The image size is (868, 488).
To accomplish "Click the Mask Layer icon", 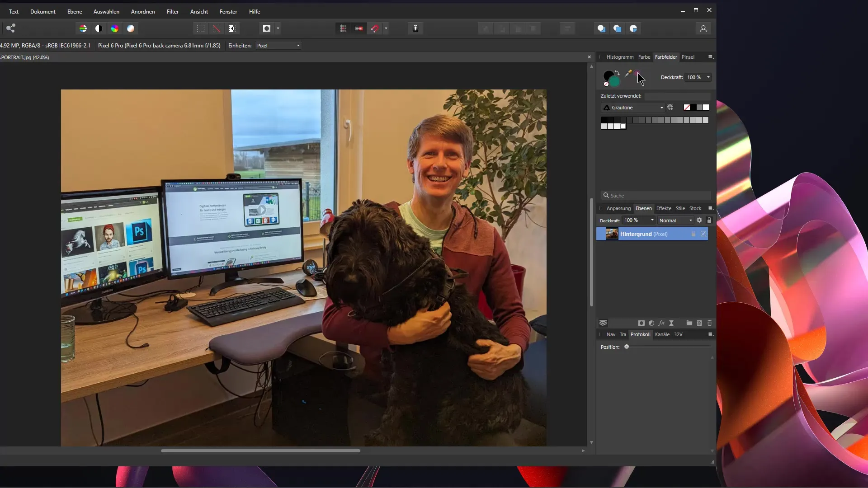I will [641, 323].
